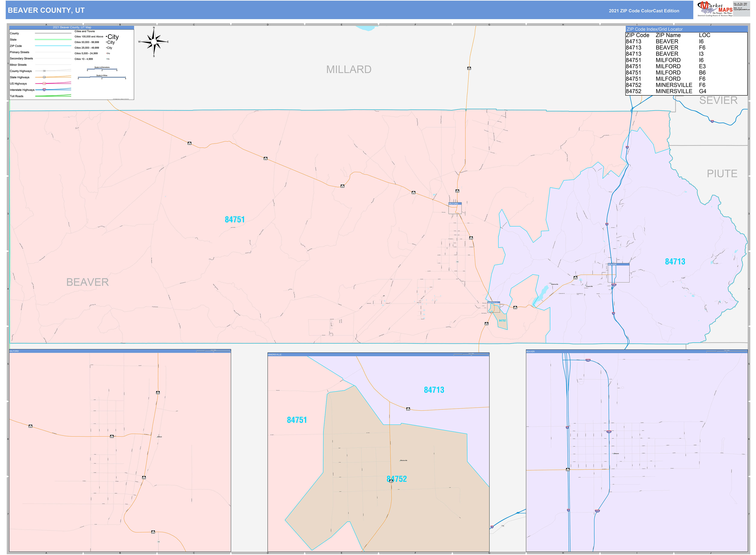The image size is (756, 555).
Task: Open the MINERSVILLE inset title bar
Action: click(x=378, y=354)
